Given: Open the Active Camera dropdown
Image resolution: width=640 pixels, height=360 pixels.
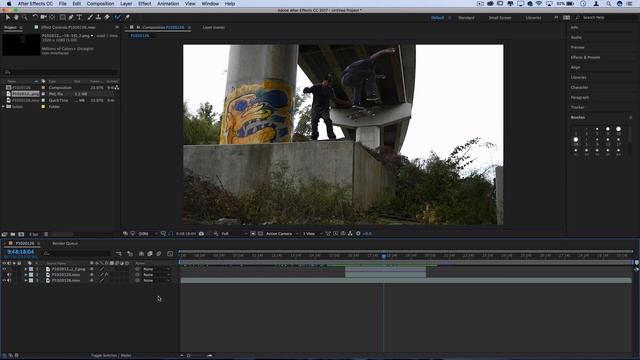Looking at the screenshot, I should pos(282,234).
